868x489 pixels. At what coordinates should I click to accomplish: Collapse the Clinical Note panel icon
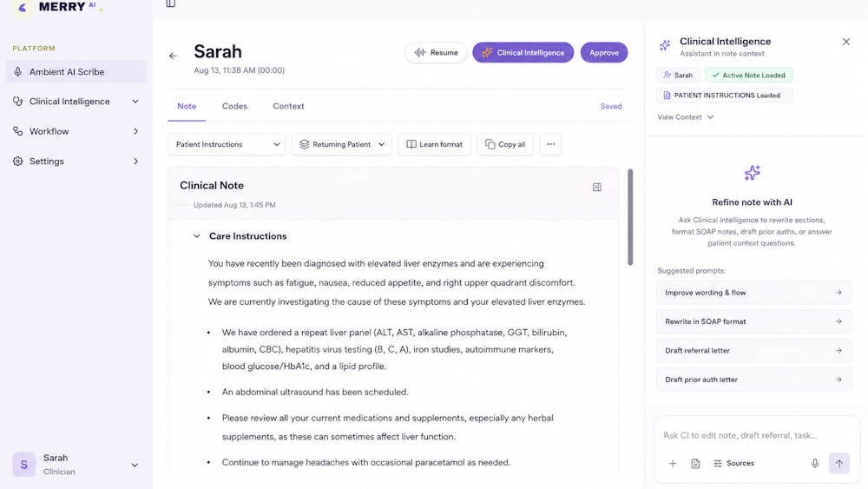tap(597, 188)
